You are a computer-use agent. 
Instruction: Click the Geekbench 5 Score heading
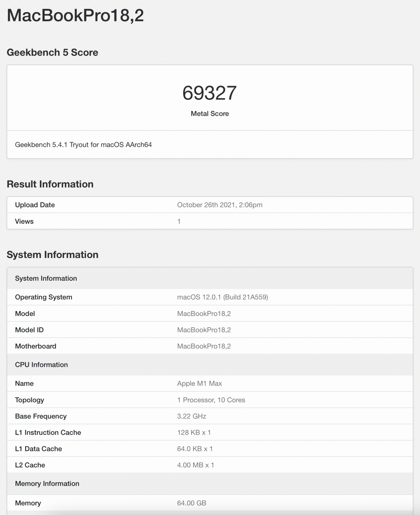pos(52,52)
